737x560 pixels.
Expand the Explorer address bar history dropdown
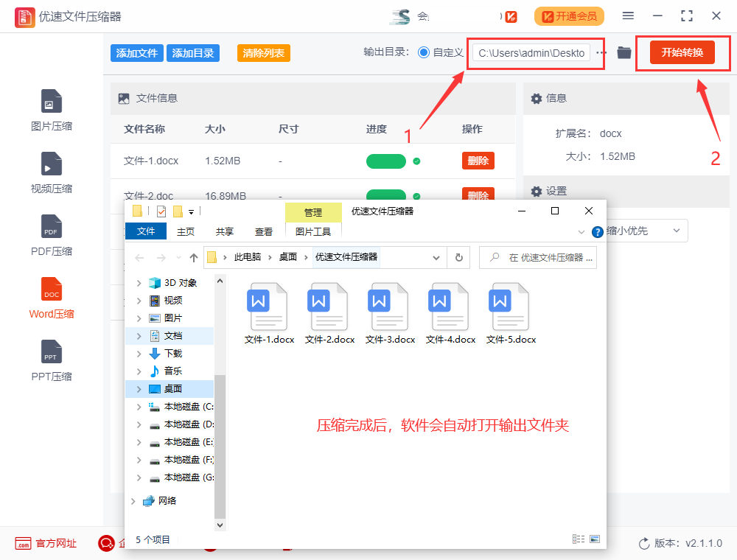point(436,257)
